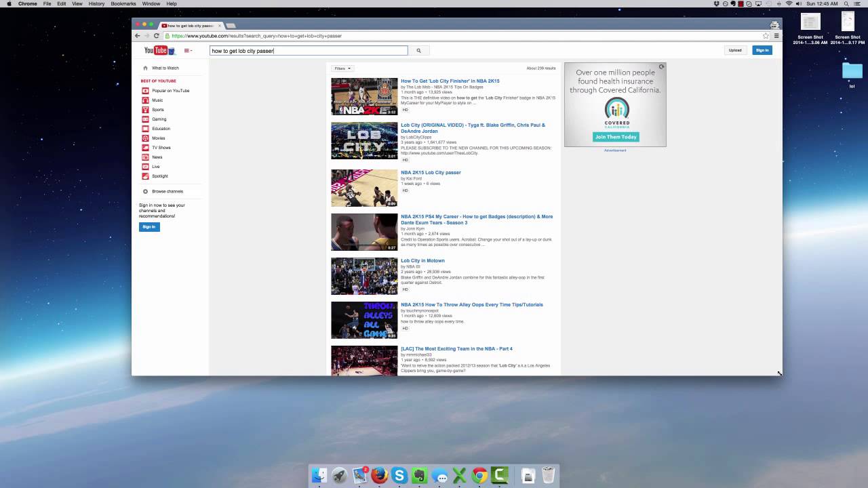Image resolution: width=868 pixels, height=488 pixels.
Task: Open the Live category icon
Action: (x=145, y=167)
